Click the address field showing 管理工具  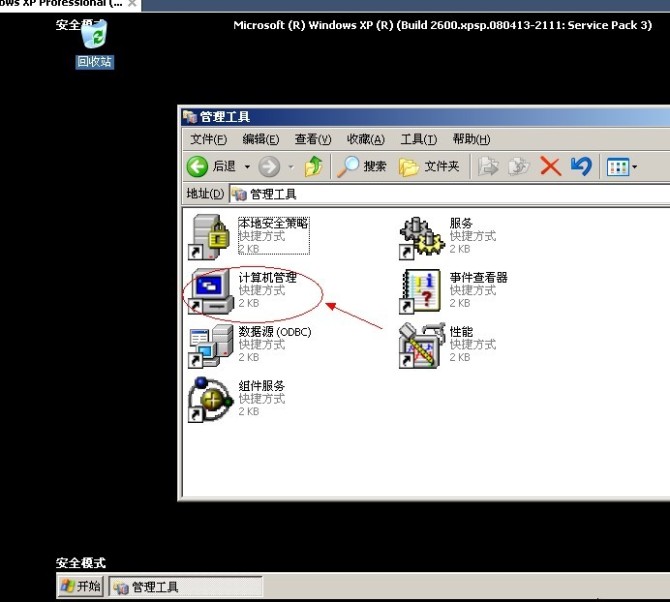450,195
